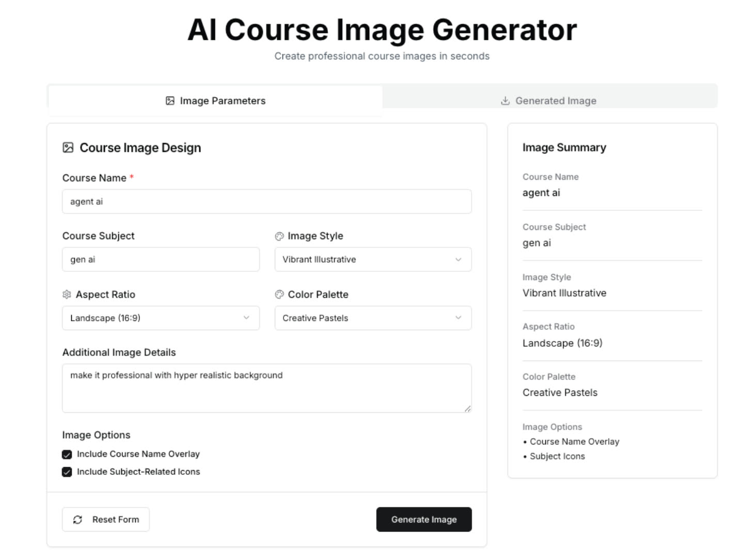Click the gear icon next to Aspect Ratio
The image size is (756, 558).
[67, 295]
